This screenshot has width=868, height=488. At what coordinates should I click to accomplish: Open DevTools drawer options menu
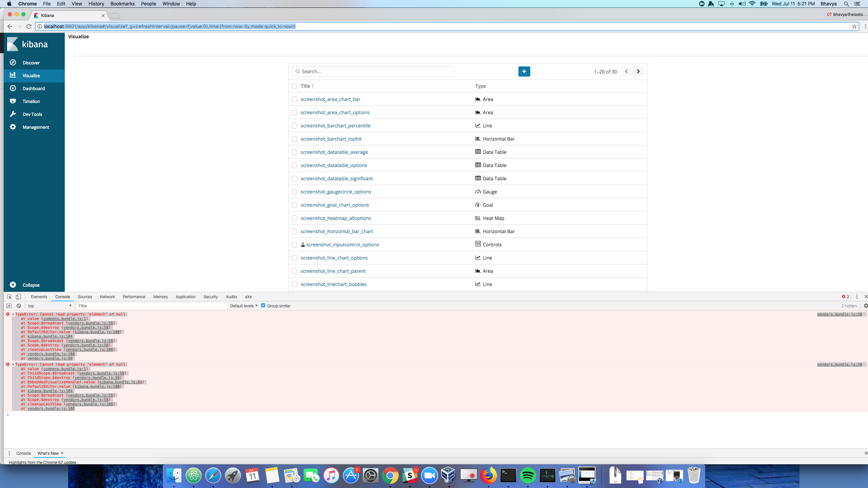9,453
